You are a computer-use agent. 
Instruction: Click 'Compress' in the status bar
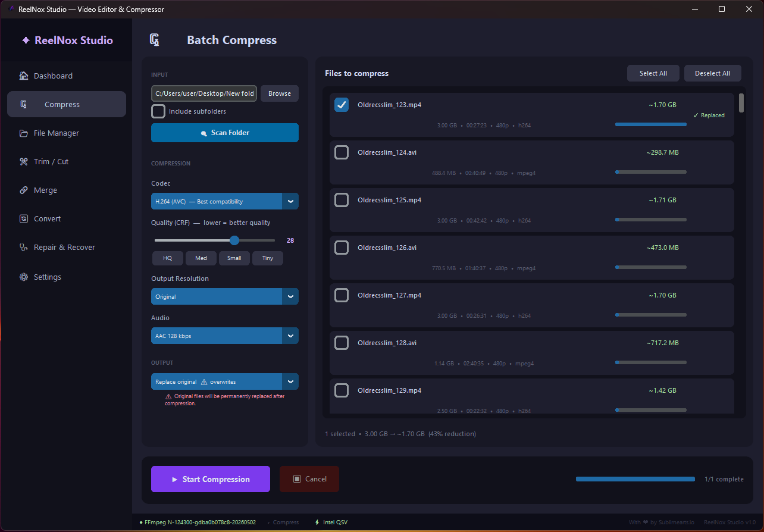pyautogui.click(x=286, y=522)
